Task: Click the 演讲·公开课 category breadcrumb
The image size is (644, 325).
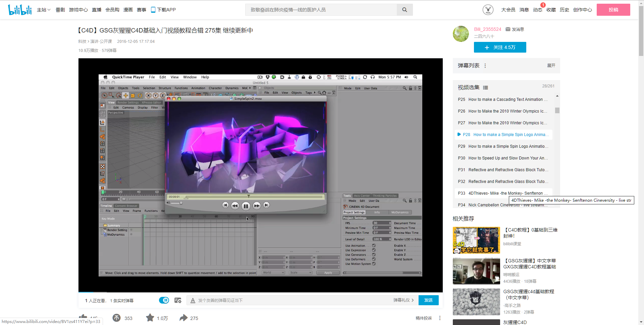Action: pyautogui.click(x=101, y=42)
